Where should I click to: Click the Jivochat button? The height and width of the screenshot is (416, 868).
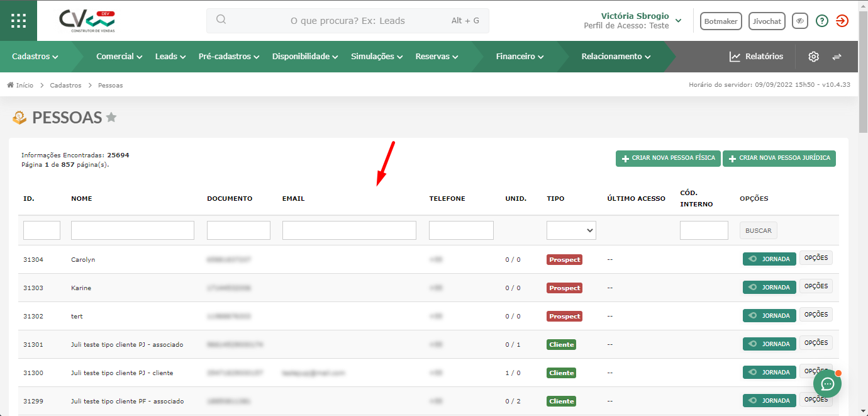(767, 21)
